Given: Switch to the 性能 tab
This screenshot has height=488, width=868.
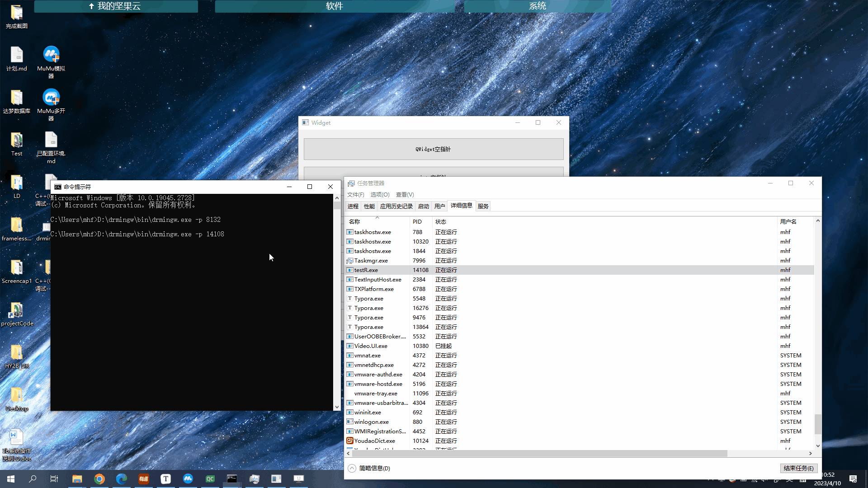Looking at the screenshot, I should (369, 206).
